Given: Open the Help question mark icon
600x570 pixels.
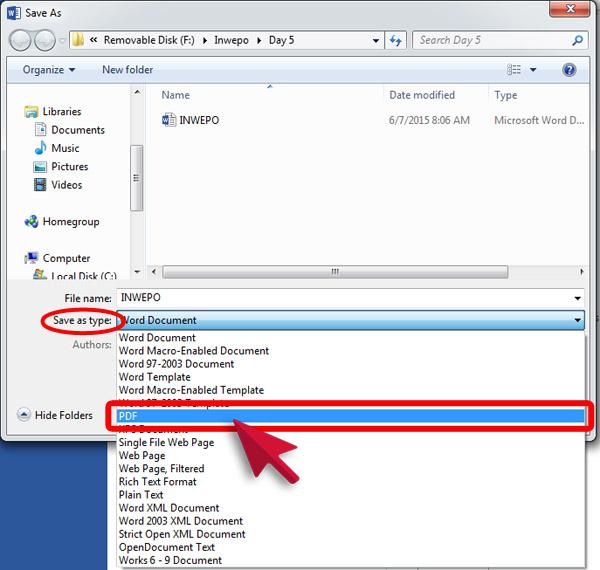Looking at the screenshot, I should [x=569, y=70].
